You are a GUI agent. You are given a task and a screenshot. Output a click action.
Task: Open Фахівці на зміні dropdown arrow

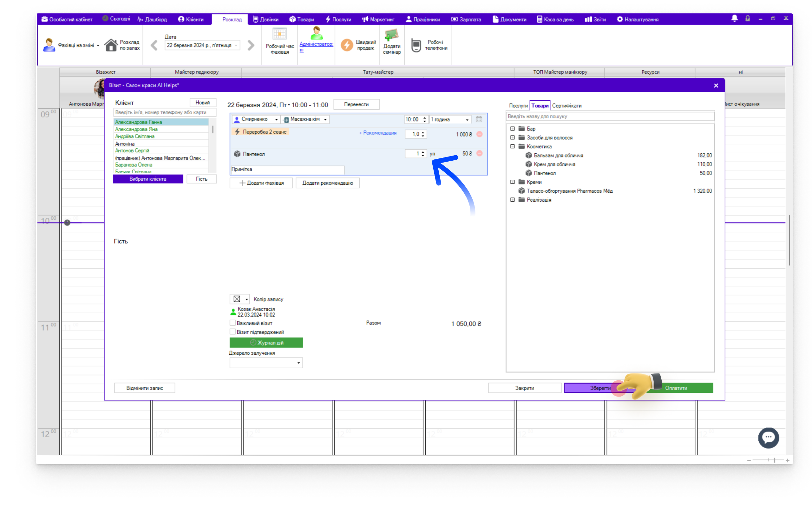98,45
